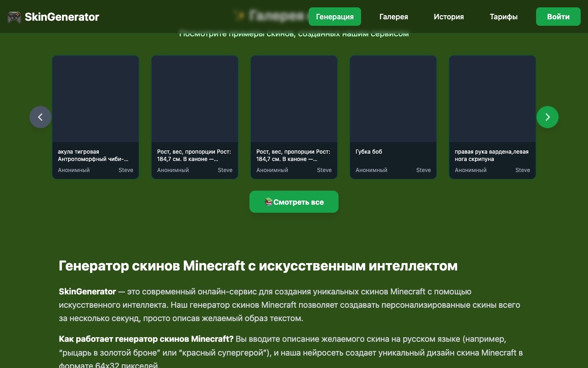Click bold "SkinGenerator" starting the first paragraph
588x368 pixels.
(x=87, y=292)
